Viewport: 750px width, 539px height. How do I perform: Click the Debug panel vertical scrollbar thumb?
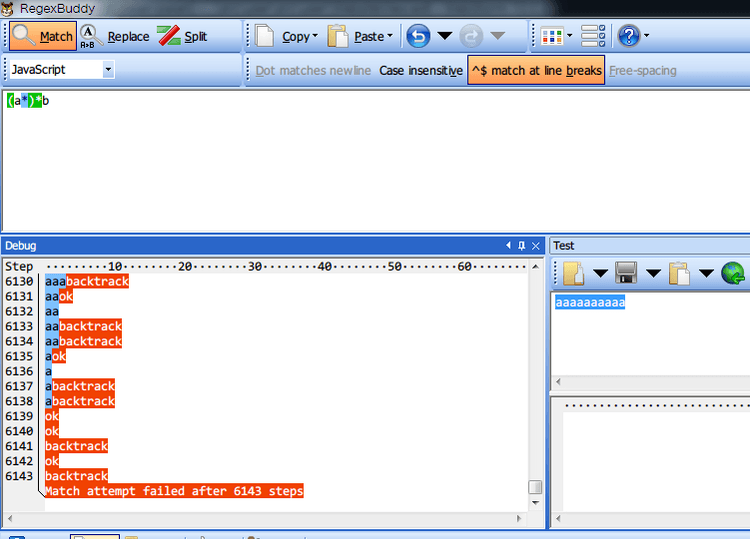point(535,487)
